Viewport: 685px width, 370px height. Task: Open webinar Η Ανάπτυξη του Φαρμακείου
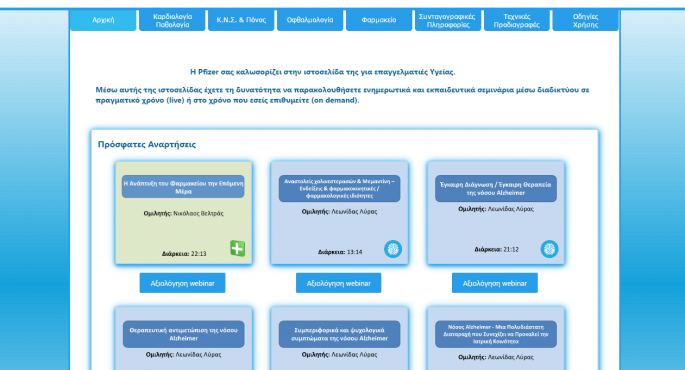point(183,187)
